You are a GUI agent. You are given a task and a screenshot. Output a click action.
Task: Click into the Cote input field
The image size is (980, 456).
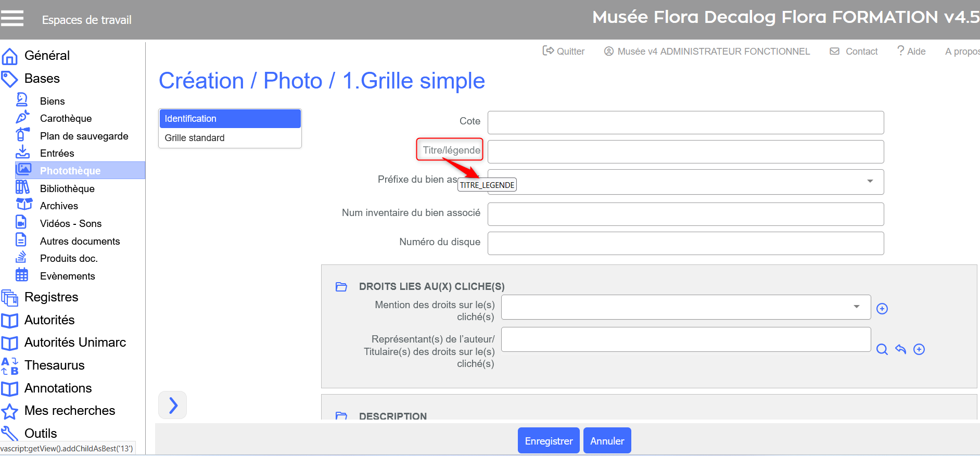pos(685,122)
